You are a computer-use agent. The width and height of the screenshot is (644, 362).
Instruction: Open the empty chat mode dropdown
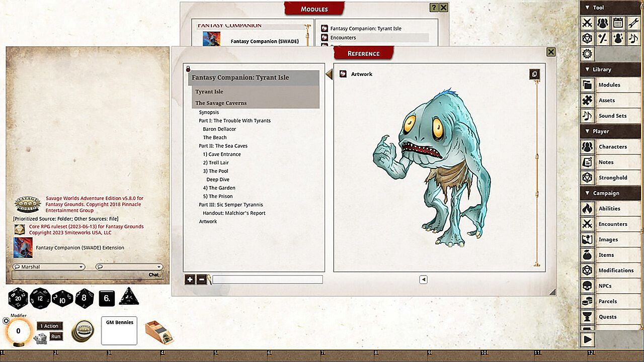pos(129,267)
